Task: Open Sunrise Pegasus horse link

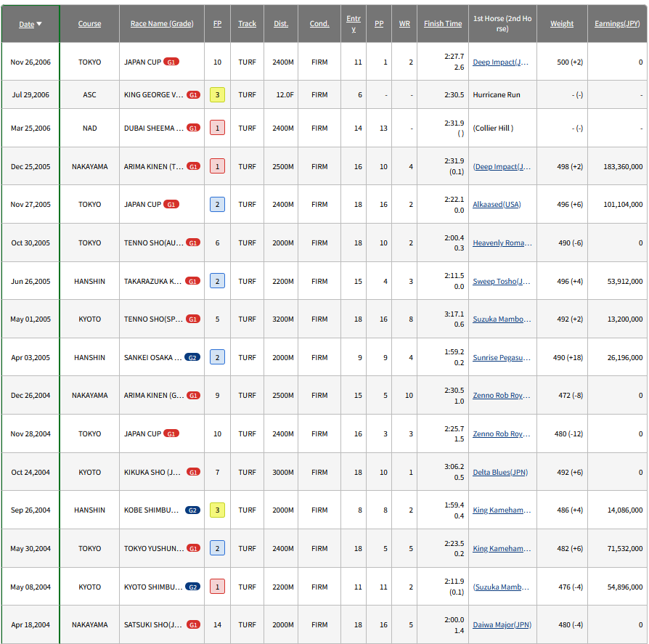Action: [502, 358]
